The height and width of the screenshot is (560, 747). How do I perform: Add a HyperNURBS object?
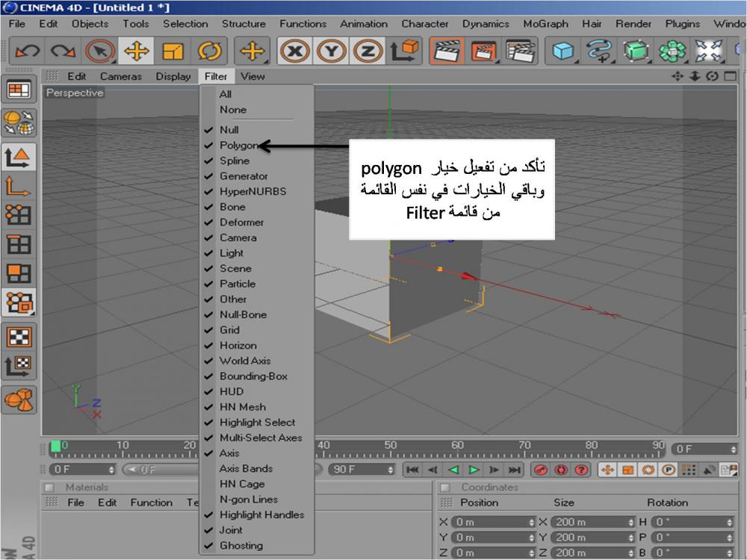point(636,51)
